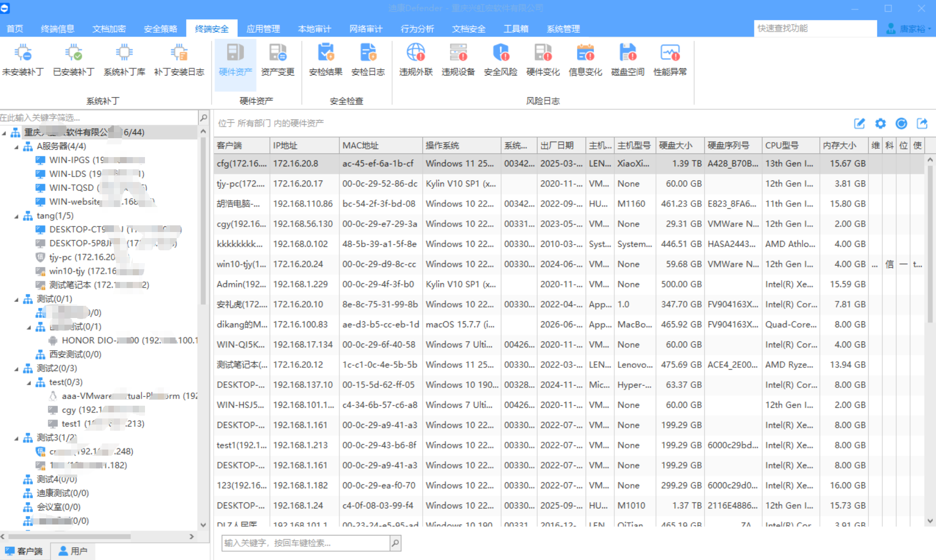Collapse the tang(1/5) tree node
Viewport: 936px width, 560px height.
coord(16,216)
